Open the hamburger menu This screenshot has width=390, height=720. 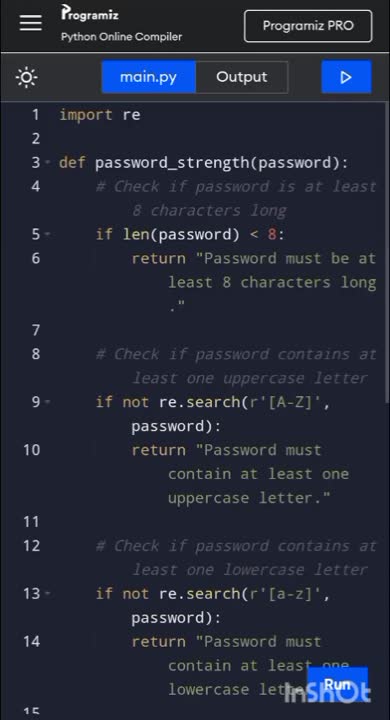(31, 22)
